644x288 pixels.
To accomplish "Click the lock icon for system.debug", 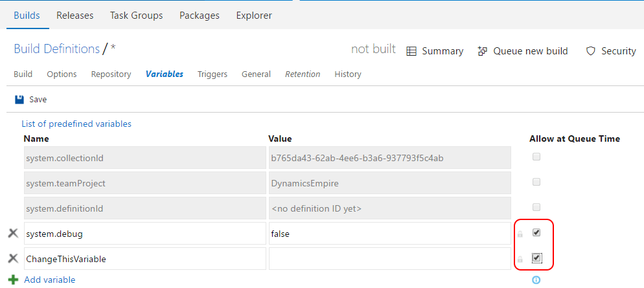I will tap(520, 234).
